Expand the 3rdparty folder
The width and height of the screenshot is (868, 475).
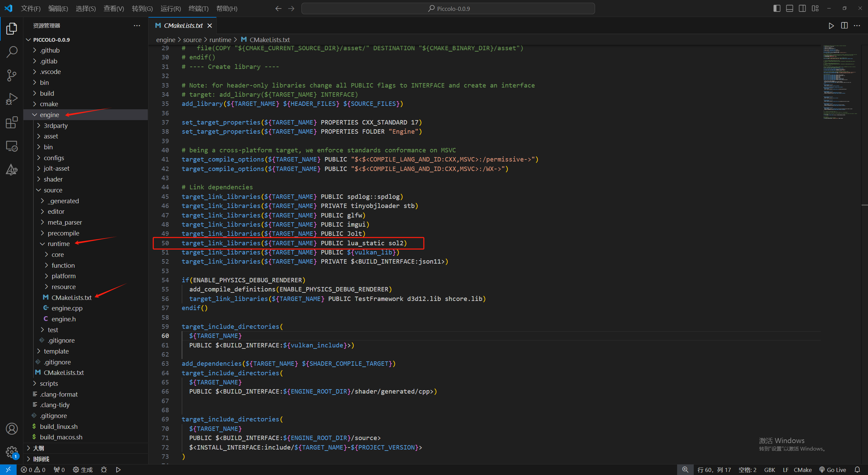[x=56, y=126]
